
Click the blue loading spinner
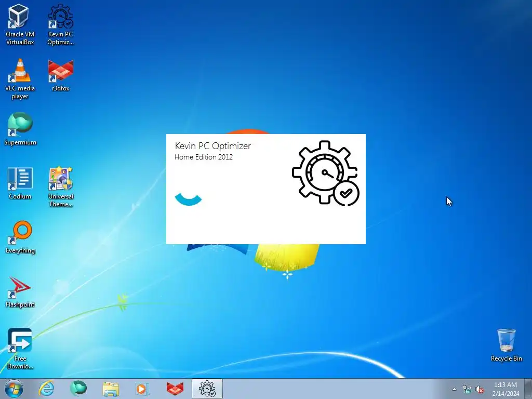[x=188, y=199]
